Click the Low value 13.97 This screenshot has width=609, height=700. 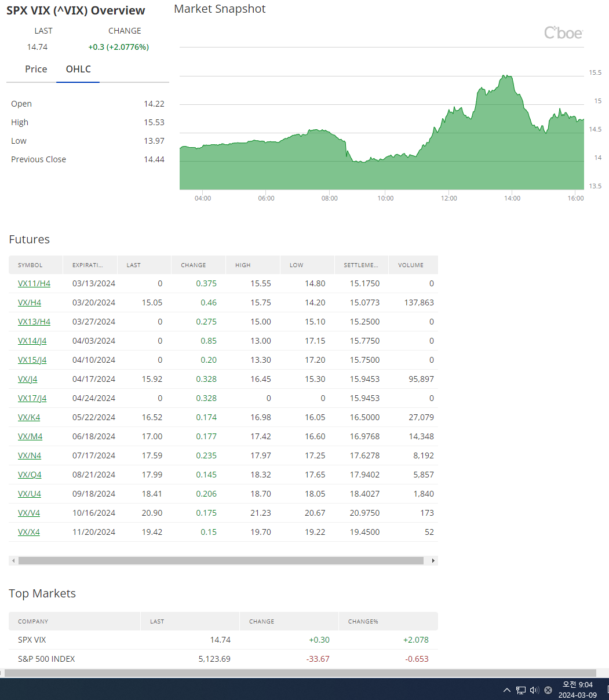tap(154, 141)
